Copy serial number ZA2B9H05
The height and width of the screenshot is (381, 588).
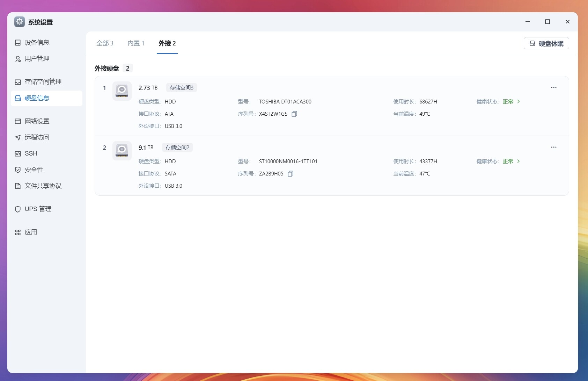(291, 174)
